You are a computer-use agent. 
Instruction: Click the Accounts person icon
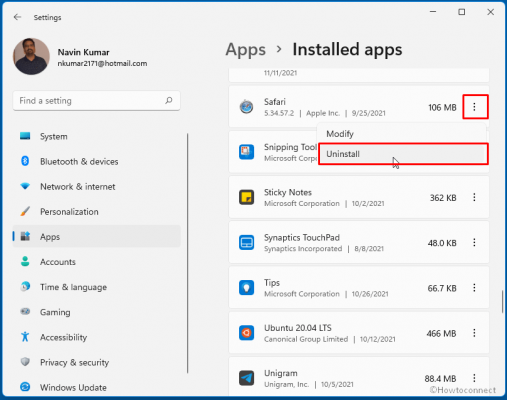(25, 261)
